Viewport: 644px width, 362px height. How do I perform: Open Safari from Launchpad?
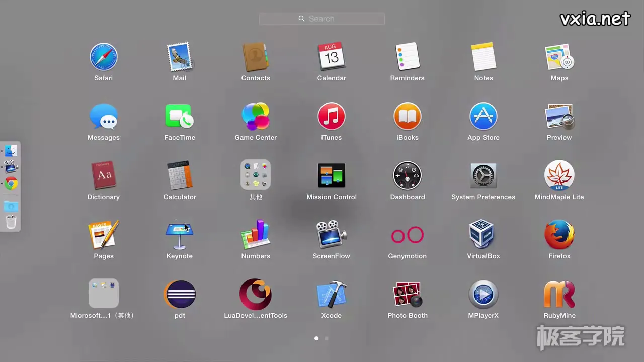click(x=104, y=57)
